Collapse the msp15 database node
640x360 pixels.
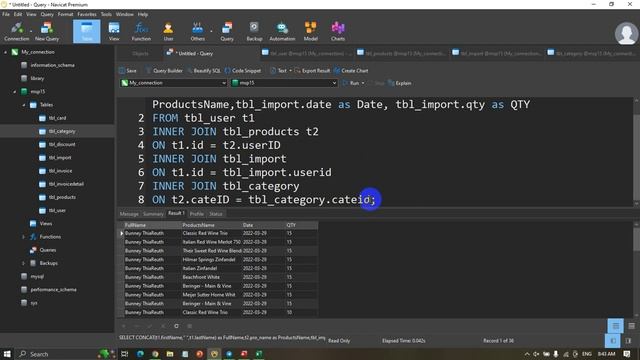[15, 91]
